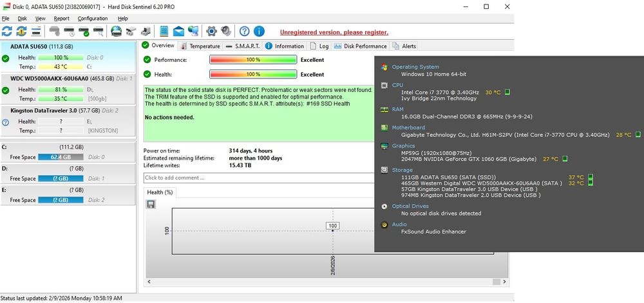Open the Help menu
This screenshot has width=644, height=303.
pyautogui.click(x=123, y=19)
